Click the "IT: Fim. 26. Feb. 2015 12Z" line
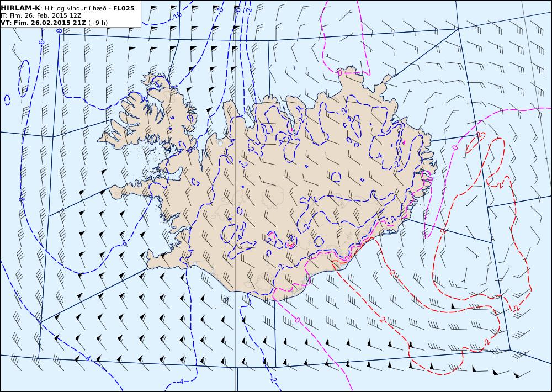This screenshot has height=392, width=552. (40, 15)
